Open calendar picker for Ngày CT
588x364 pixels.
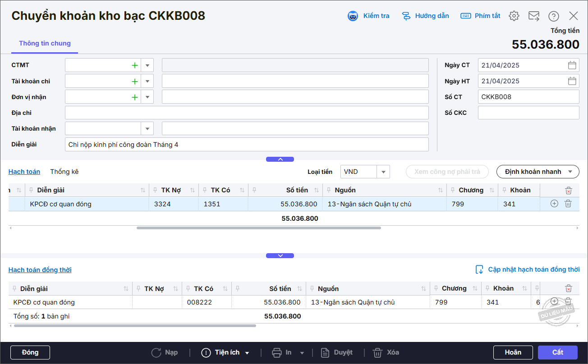[x=572, y=65]
